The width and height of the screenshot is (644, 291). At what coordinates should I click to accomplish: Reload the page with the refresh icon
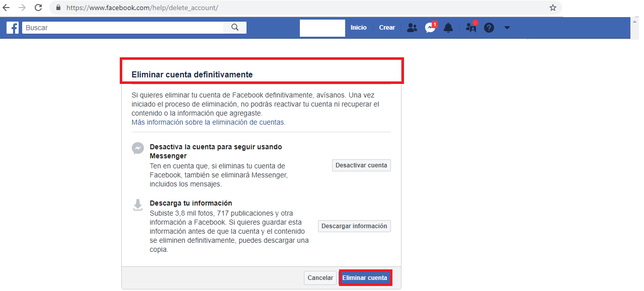pyautogui.click(x=38, y=8)
